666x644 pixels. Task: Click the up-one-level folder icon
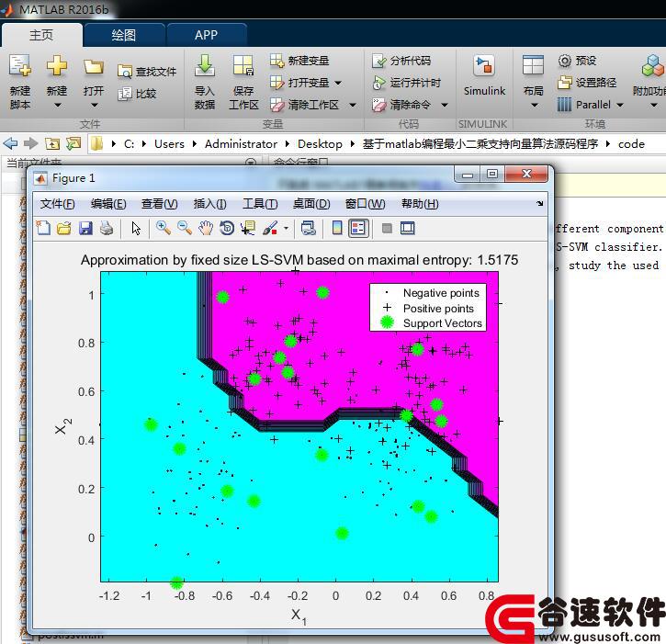[x=52, y=144]
